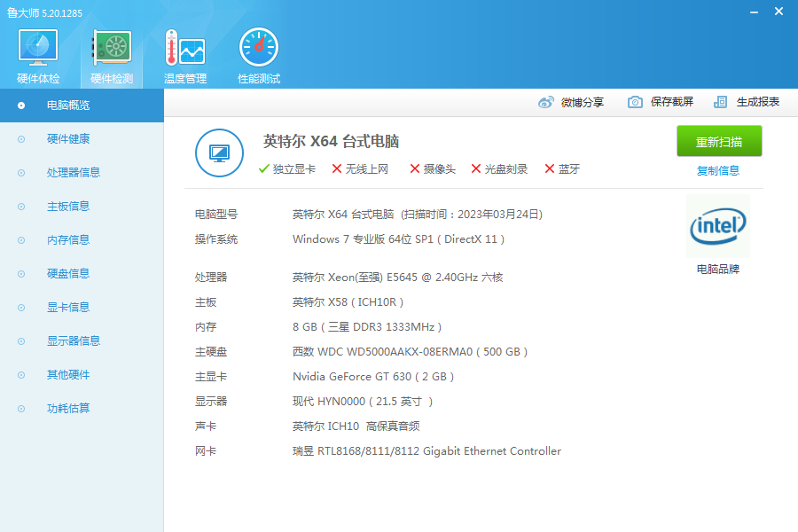Click the 电脑型号 row value with scan date
Screen dimensions: 798x532
pos(418,215)
